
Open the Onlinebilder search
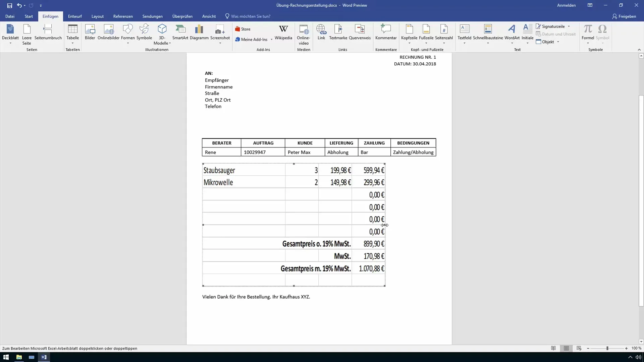(x=108, y=33)
